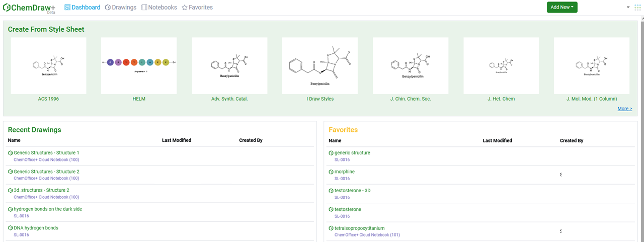Open ChemOffice+ Cloud Notebook (101) link
The image size is (644, 242).
pos(367,235)
